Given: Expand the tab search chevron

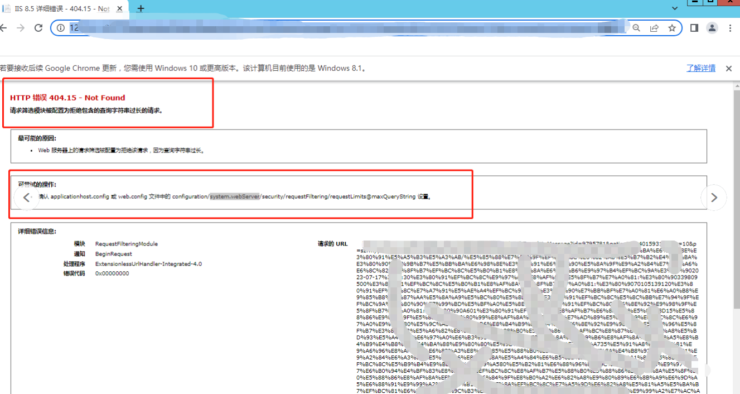Looking at the screenshot, I should coord(675,8).
